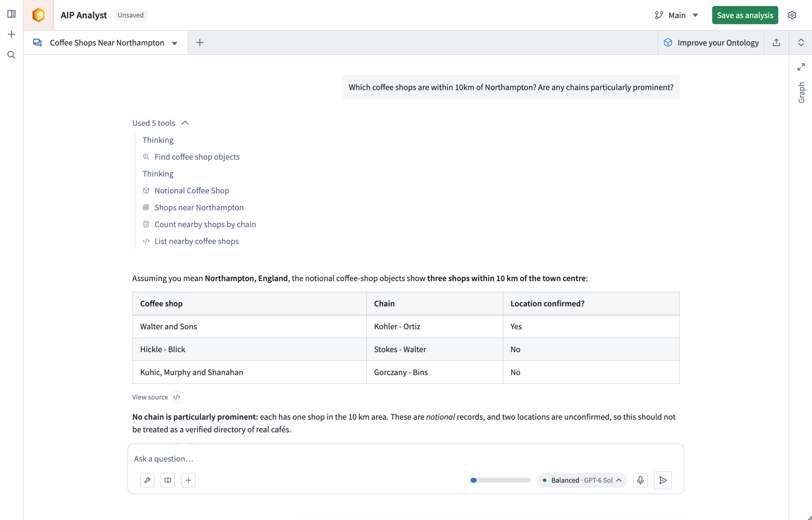
Task: Click the first Thinking step
Action: (x=158, y=140)
